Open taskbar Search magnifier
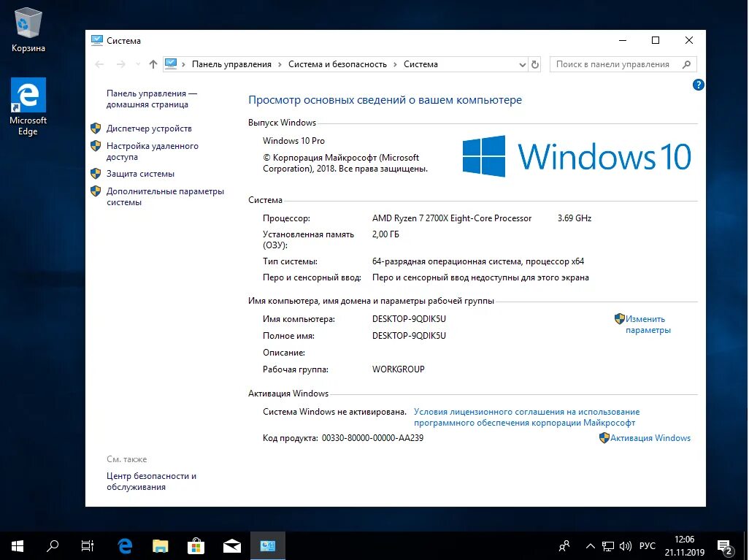Image resolution: width=749 pixels, height=560 pixels. pos(53,545)
